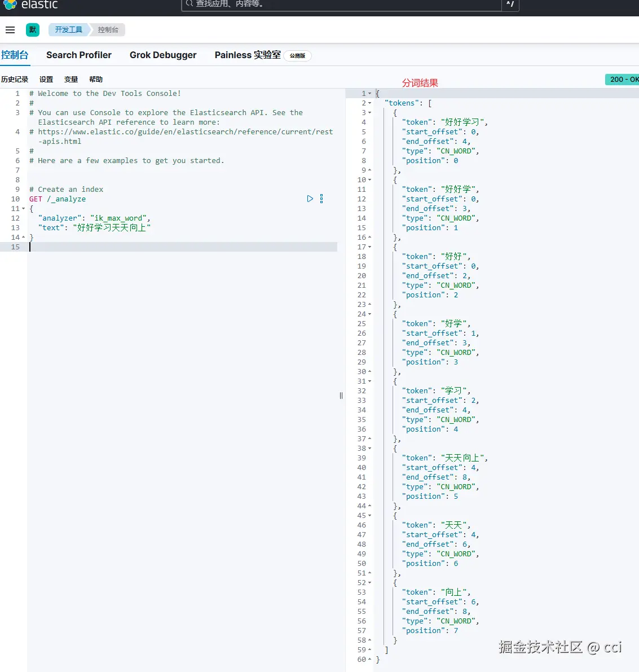Click the search magnifier icon
This screenshot has width=639, height=672.
(190, 4)
